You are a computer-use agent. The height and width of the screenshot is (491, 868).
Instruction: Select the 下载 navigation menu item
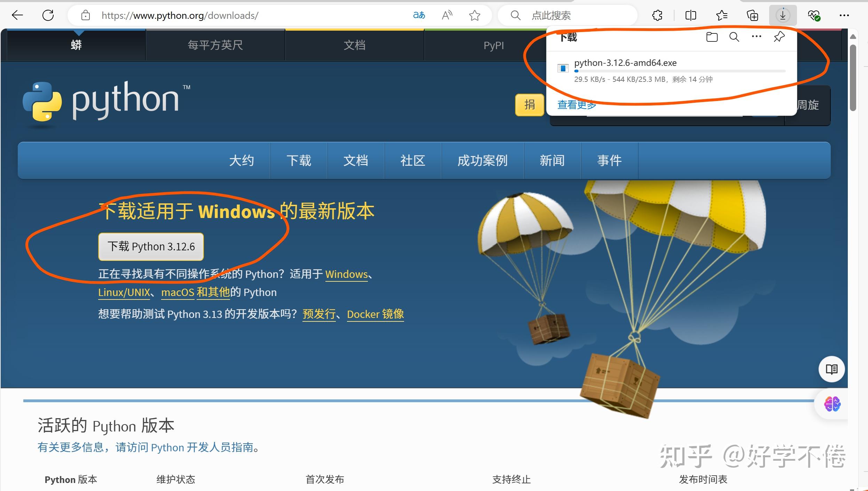[x=299, y=161]
